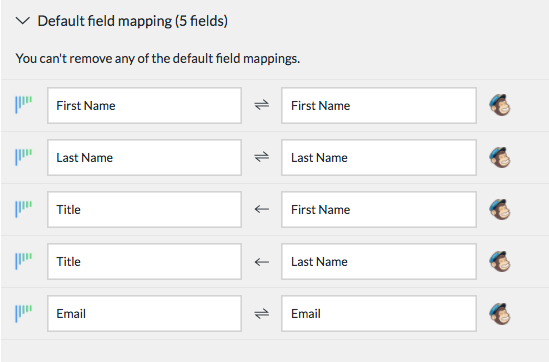549x362 pixels.
Task: Click the Pipedrive bars icon beside Last Name
Action: coord(23,157)
